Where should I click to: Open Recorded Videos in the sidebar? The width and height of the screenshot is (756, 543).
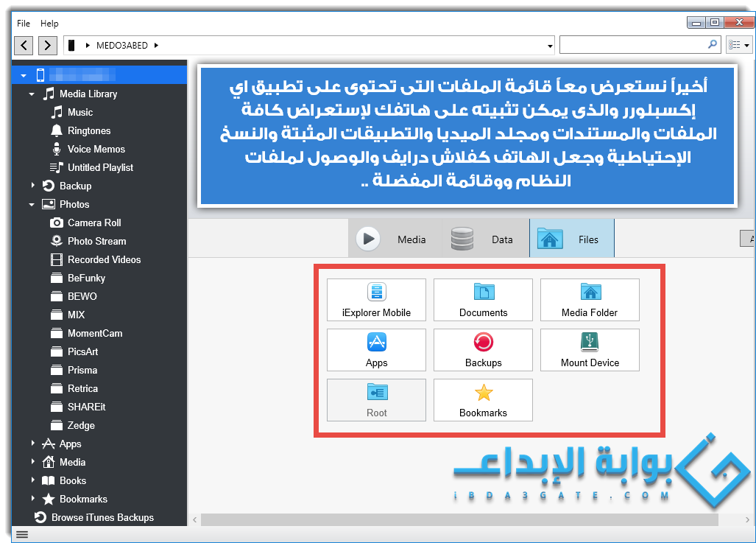pos(104,259)
